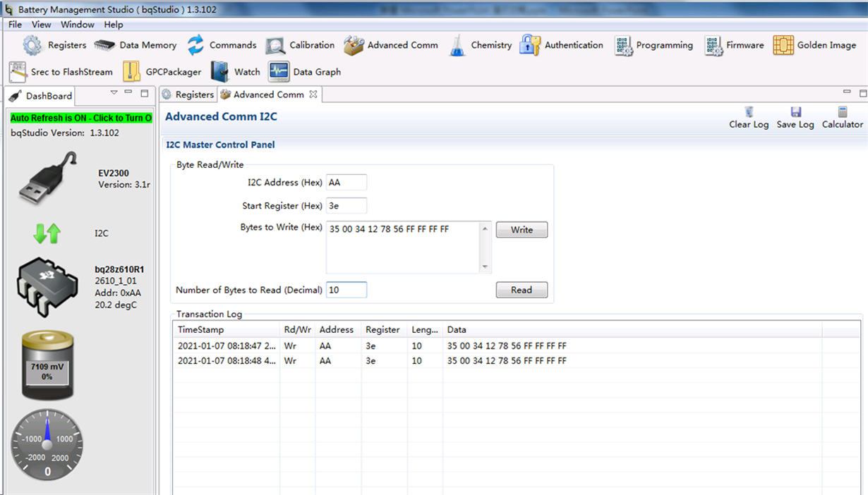Image resolution: width=868 pixels, height=495 pixels.
Task: Focus the I2C Address hex field
Action: pos(346,183)
